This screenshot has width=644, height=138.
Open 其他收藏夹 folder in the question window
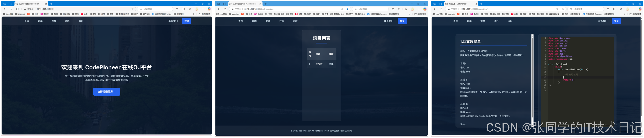click(x=635, y=14)
